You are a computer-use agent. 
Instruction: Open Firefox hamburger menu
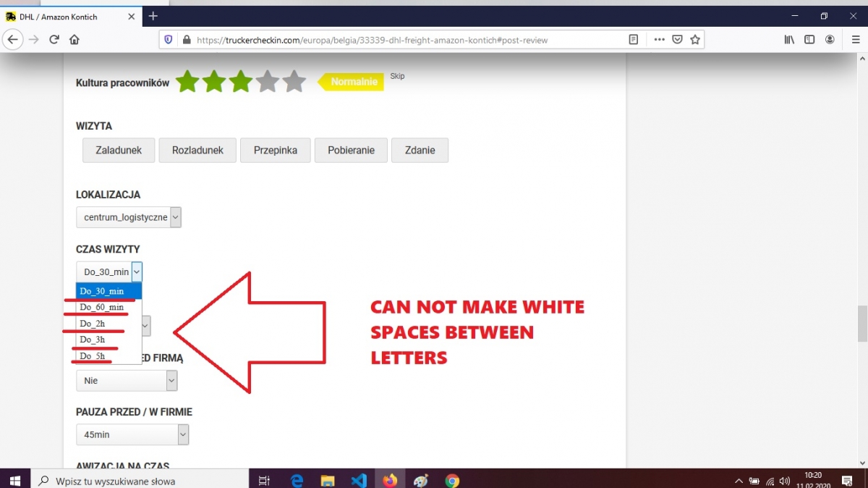pyautogui.click(x=856, y=40)
